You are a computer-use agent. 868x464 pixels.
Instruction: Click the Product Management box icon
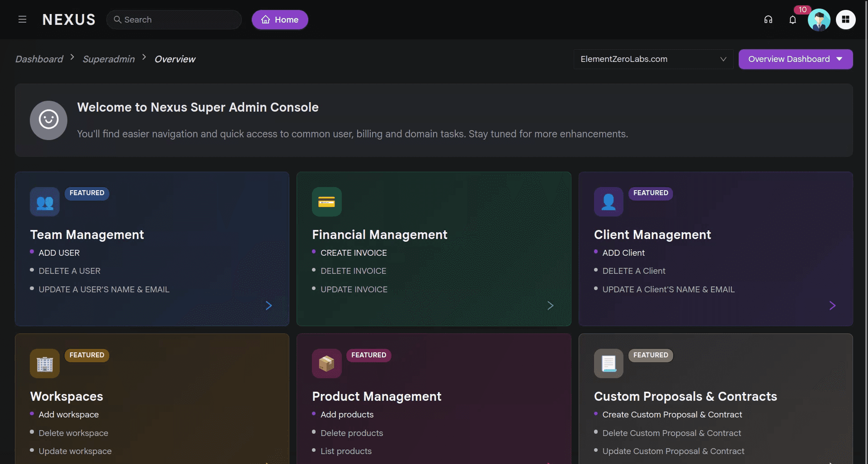[326, 363]
